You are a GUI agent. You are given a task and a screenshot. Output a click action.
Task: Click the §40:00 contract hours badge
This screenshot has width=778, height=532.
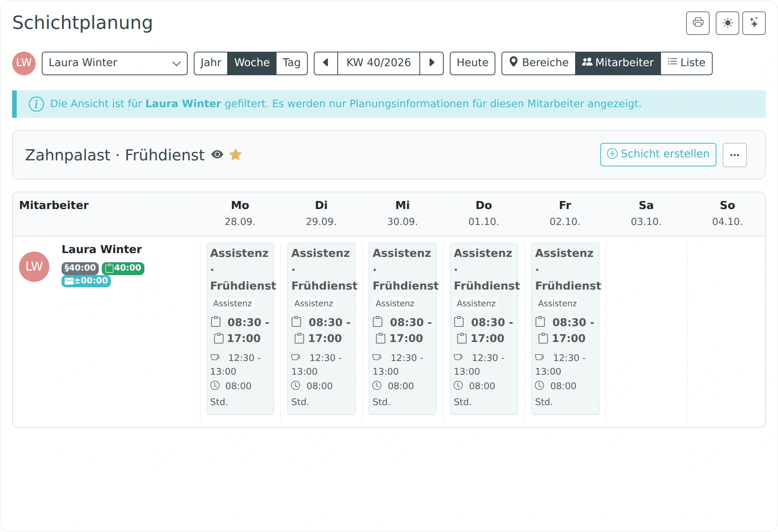click(x=80, y=268)
